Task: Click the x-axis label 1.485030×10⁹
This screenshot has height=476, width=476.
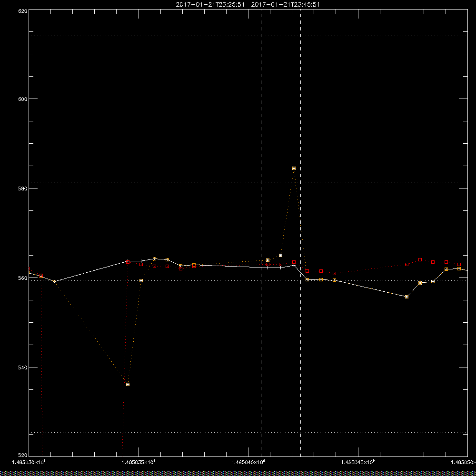Action: (29, 462)
